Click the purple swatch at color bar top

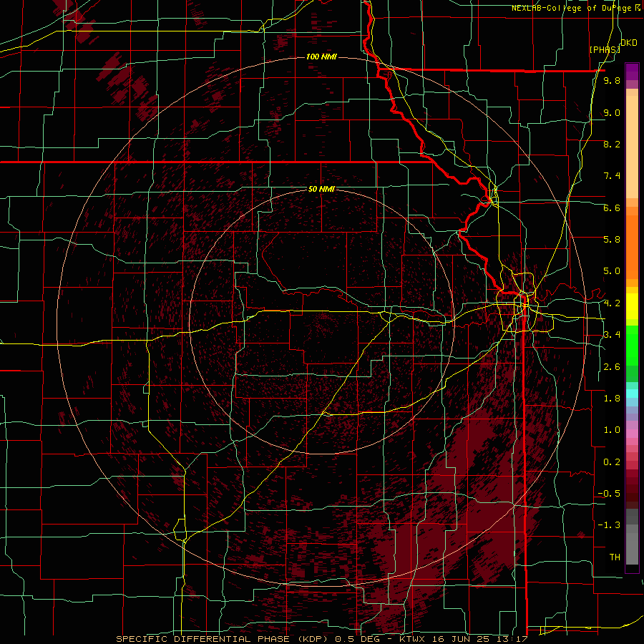632,72
